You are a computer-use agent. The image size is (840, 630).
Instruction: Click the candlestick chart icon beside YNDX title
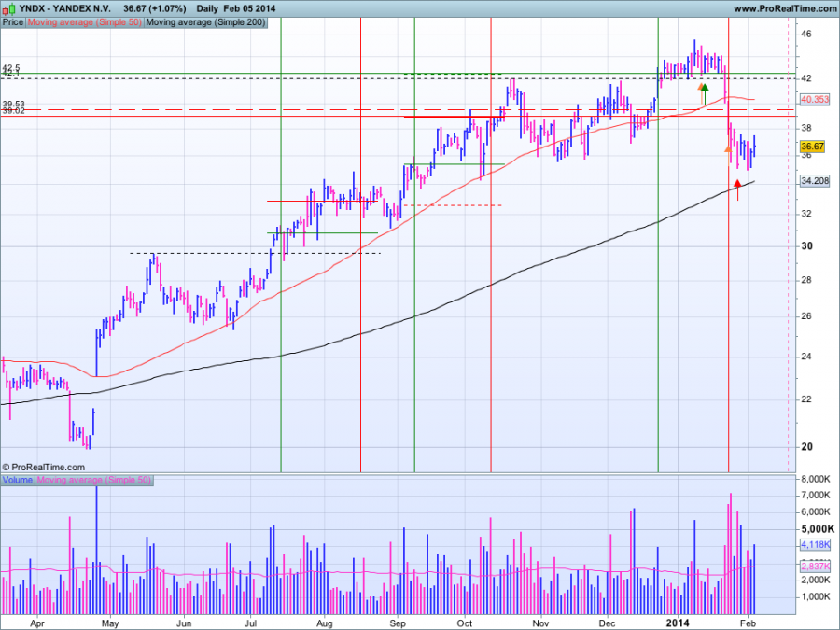click(x=8, y=8)
